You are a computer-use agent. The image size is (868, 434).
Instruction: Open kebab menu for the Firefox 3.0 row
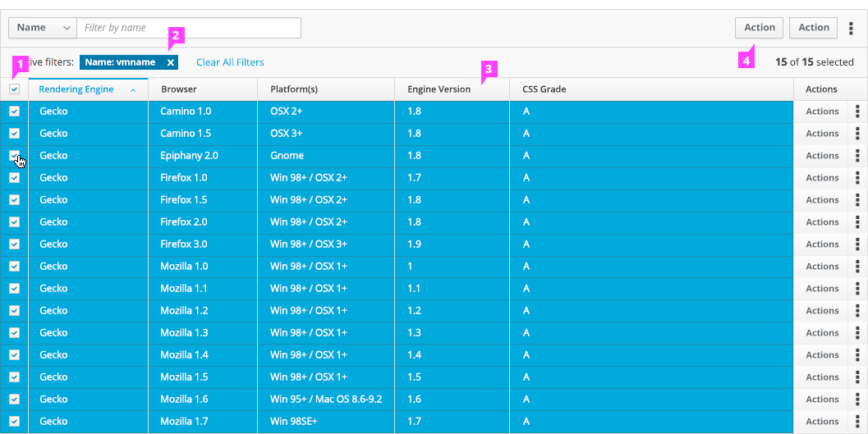click(857, 244)
